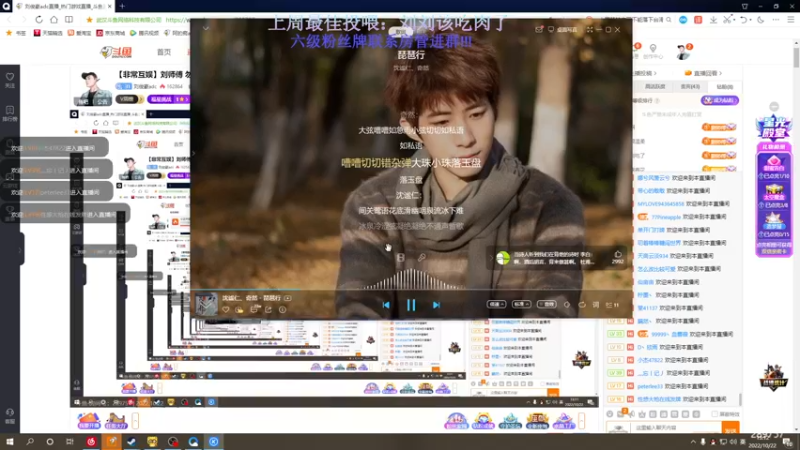The image size is (800, 450).
Task: Toggle the repeat loop mode icon
Action: click(582, 305)
